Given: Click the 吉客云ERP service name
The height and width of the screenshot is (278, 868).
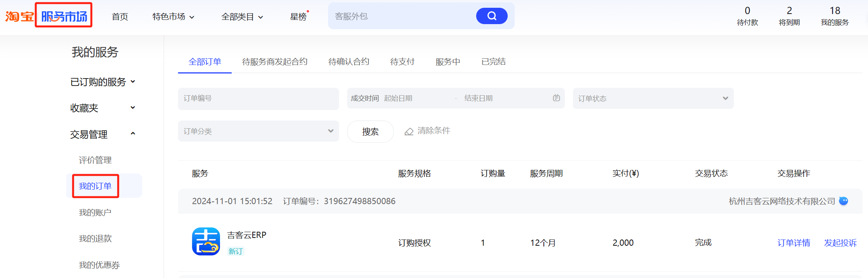Looking at the screenshot, I should 247,235.
